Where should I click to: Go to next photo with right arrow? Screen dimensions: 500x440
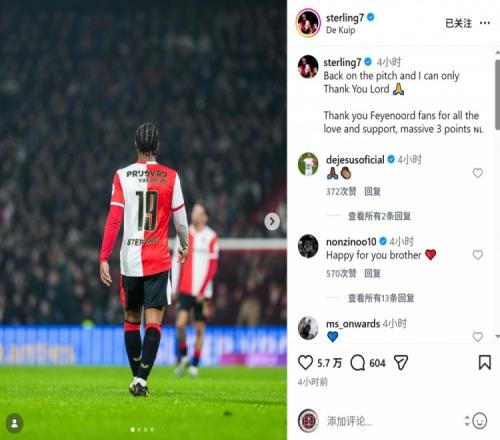point(272,221)
